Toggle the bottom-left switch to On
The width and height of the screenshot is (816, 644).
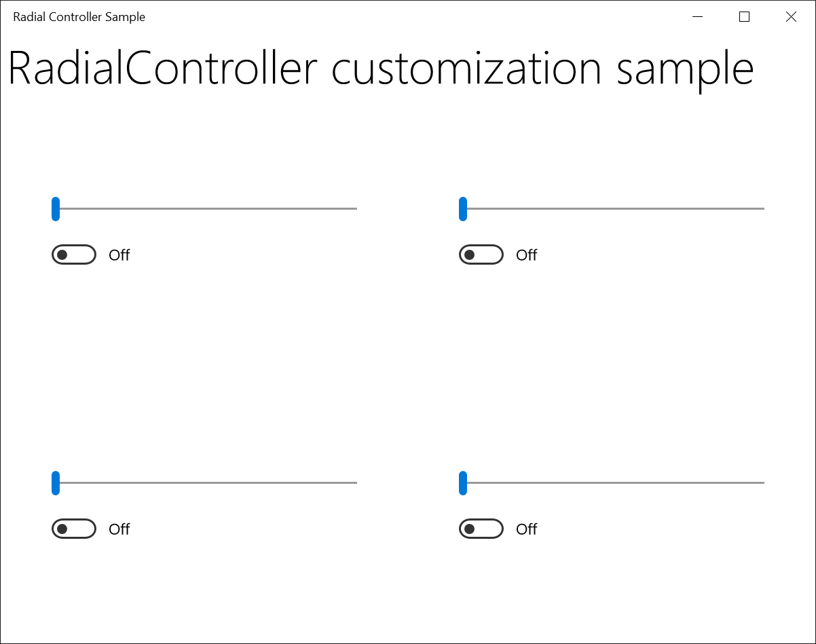pos(73,529)
